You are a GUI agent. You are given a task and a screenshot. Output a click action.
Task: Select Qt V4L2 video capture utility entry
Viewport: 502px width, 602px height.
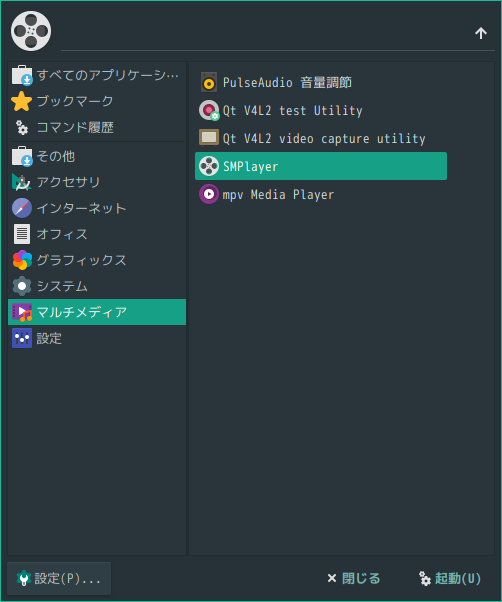coord(321,139)
